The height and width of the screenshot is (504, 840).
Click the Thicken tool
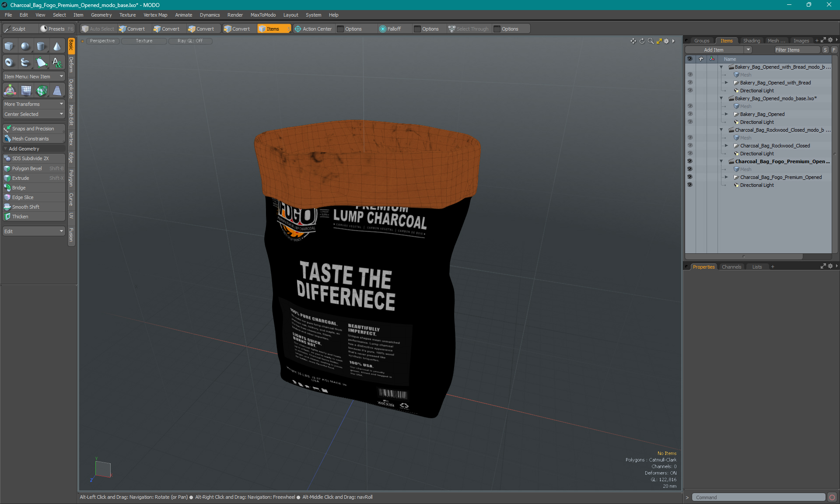pos(34,217)
